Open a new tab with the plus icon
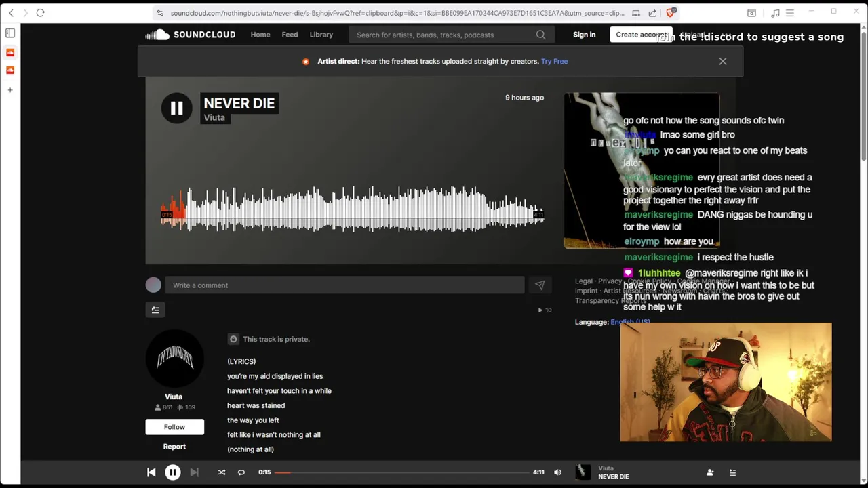 (x=10, y=89)
